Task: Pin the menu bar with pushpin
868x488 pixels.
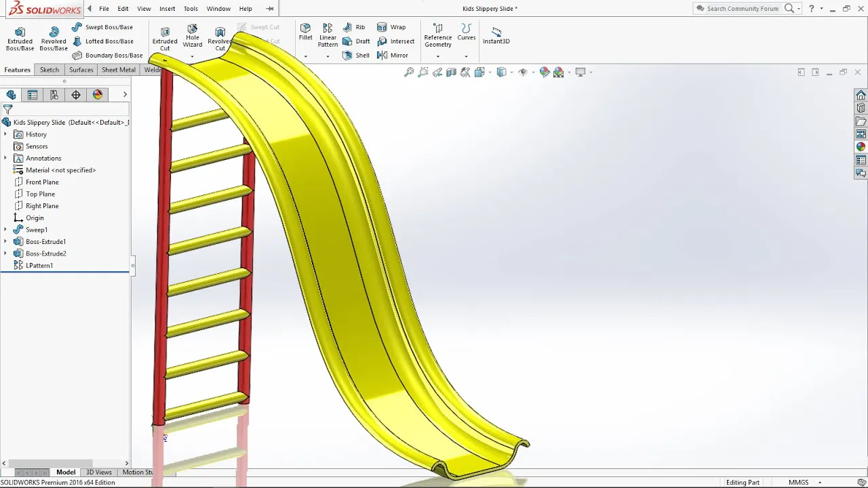Action: 270,9
